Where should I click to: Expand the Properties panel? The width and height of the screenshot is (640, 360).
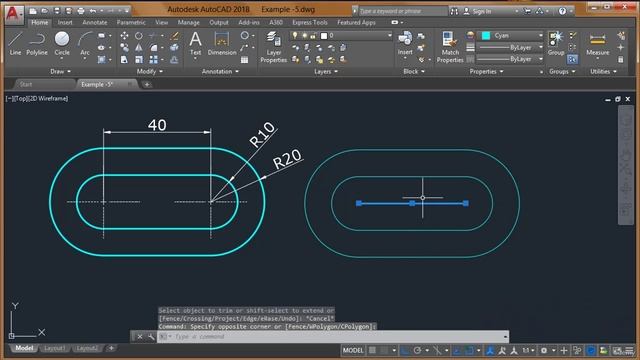(486, 71)
